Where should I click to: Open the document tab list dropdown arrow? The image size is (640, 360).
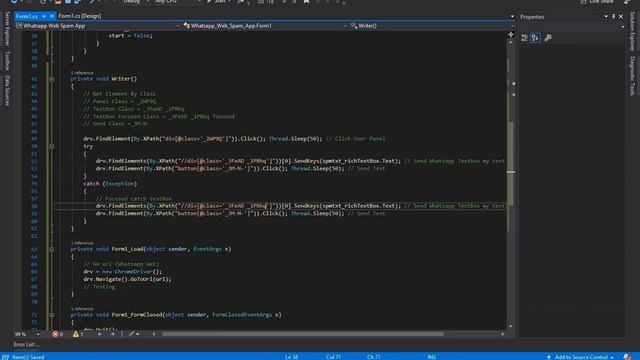pos(512,16)
